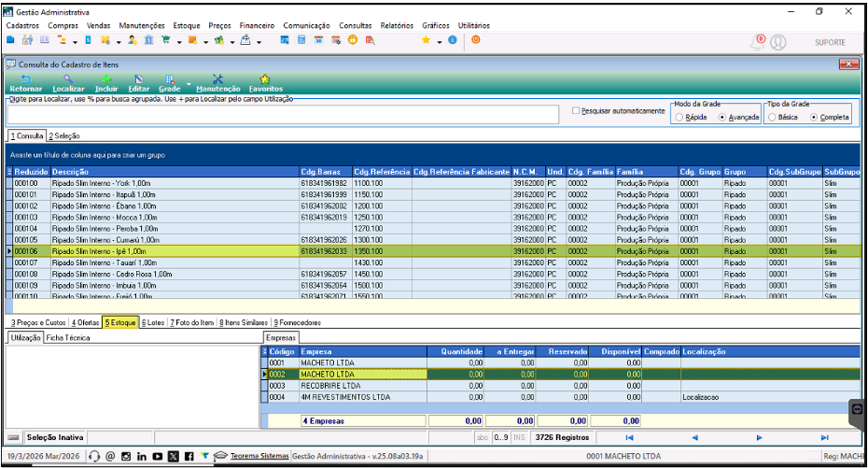Click the Grade toolbar icon
Image resolution: width=868 pixels, height=468 pixels.
pos(170,79)
